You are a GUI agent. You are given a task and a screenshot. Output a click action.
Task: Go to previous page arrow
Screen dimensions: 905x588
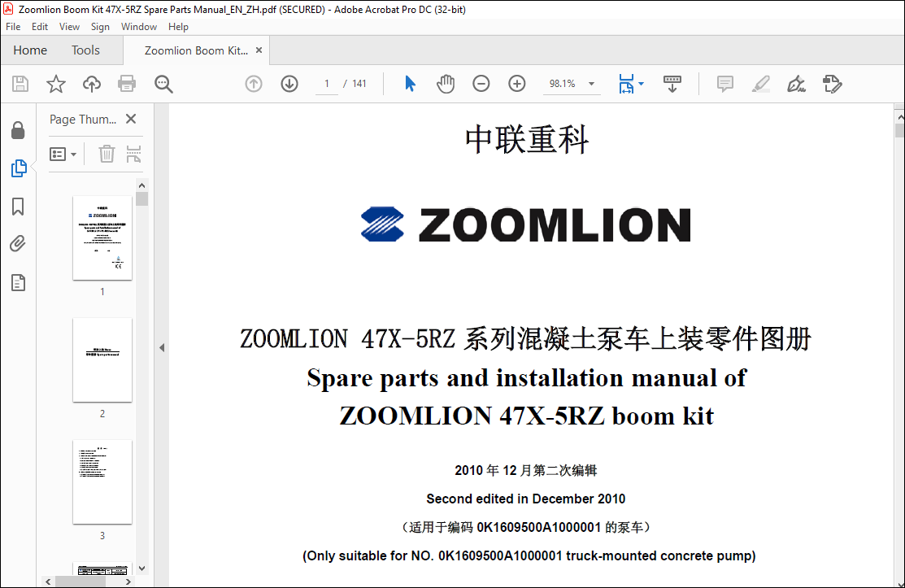(254, 84)
